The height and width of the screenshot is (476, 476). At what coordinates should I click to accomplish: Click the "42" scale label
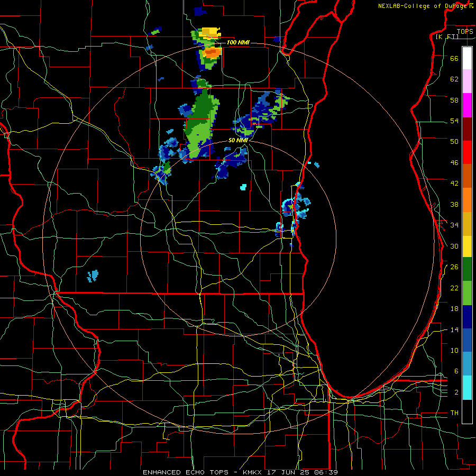[454, 184]
